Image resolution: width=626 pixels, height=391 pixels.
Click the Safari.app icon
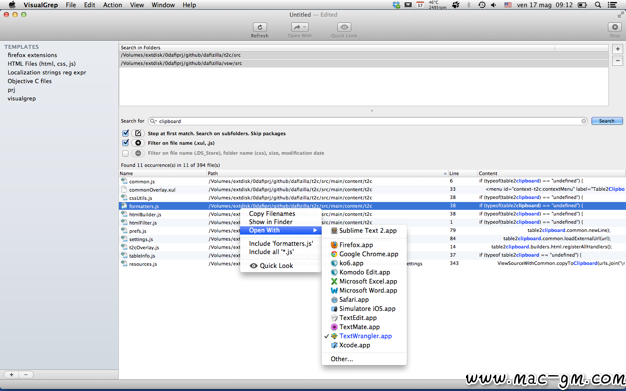pyautogui.click(x=334, y=300)
